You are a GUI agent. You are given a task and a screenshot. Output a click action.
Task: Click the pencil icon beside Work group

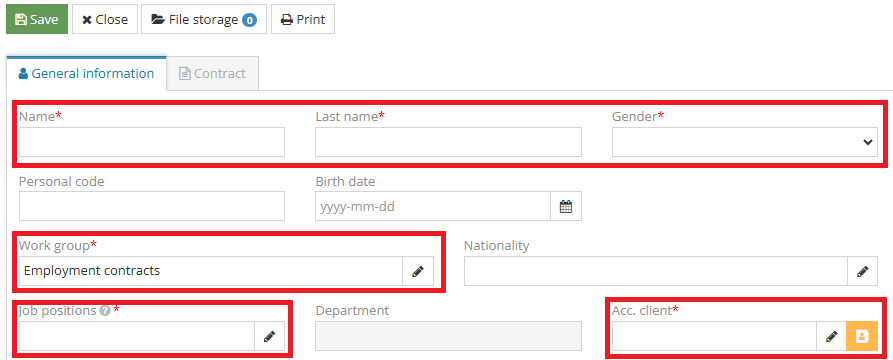418,271
